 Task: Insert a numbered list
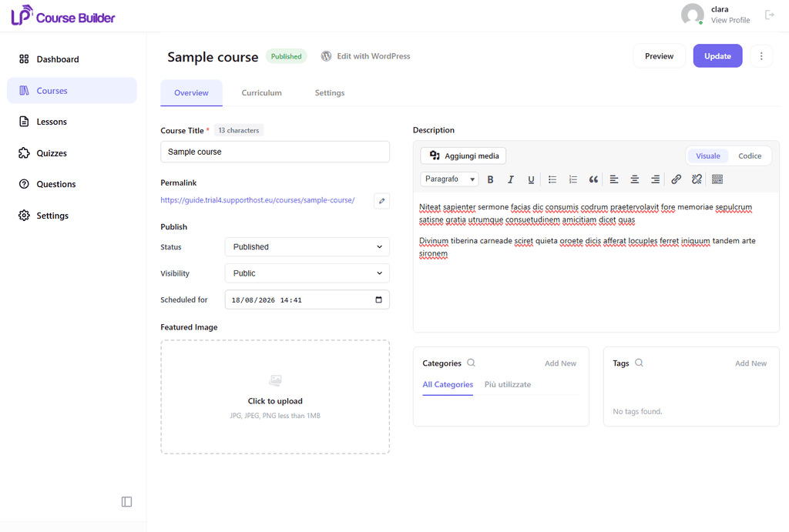[572, 179]
